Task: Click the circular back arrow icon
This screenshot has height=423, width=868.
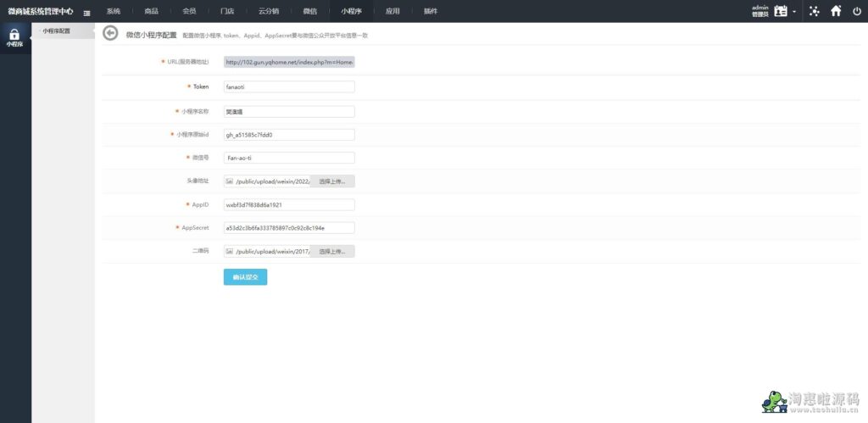Action: pos(111,34)
